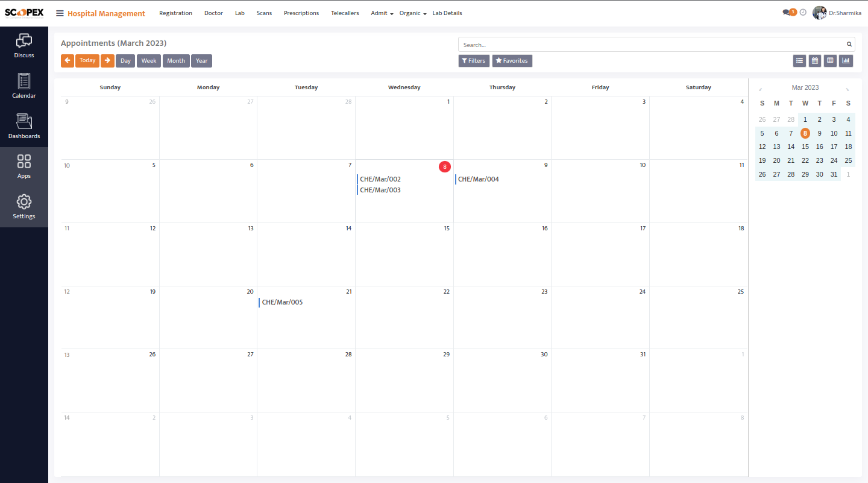Switch to list view icon
This screenshot has width=868, height=483.
pyautogui.click(x=800, y=60)
